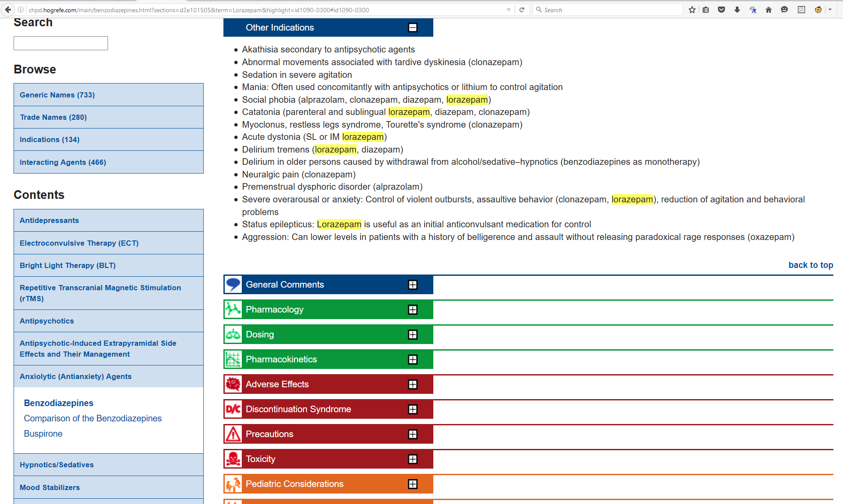Expand Pharmacology plus box
Screen dimensions: 843x504
(x=413, y=309)
